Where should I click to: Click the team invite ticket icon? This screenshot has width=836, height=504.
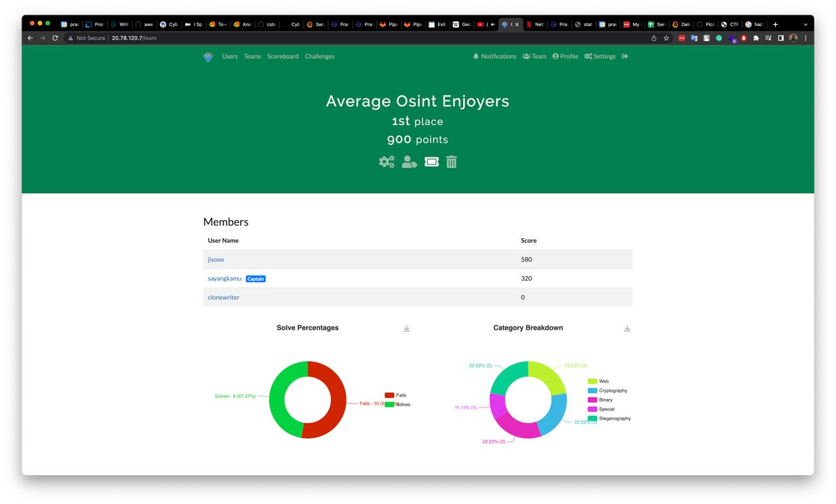(x=432, y=161)
